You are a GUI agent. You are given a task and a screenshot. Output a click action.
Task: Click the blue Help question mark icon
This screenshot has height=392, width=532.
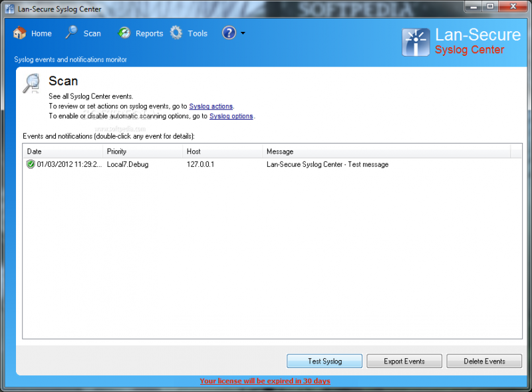click(229, 33)
